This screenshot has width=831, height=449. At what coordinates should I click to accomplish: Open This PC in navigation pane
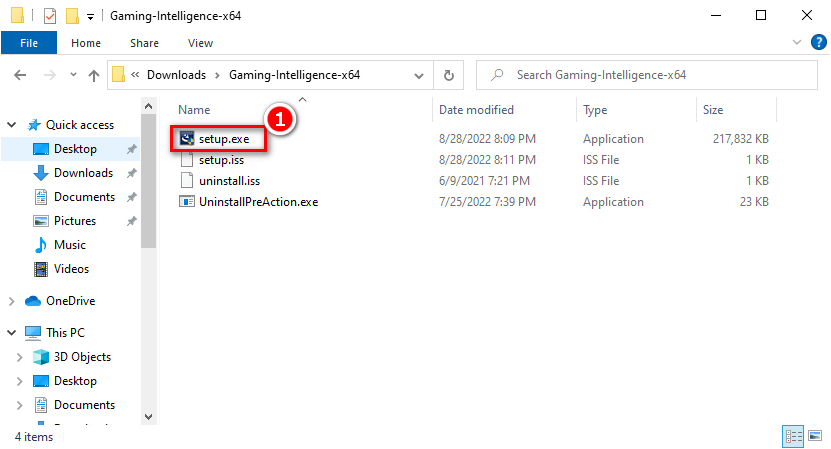(65, 333)
